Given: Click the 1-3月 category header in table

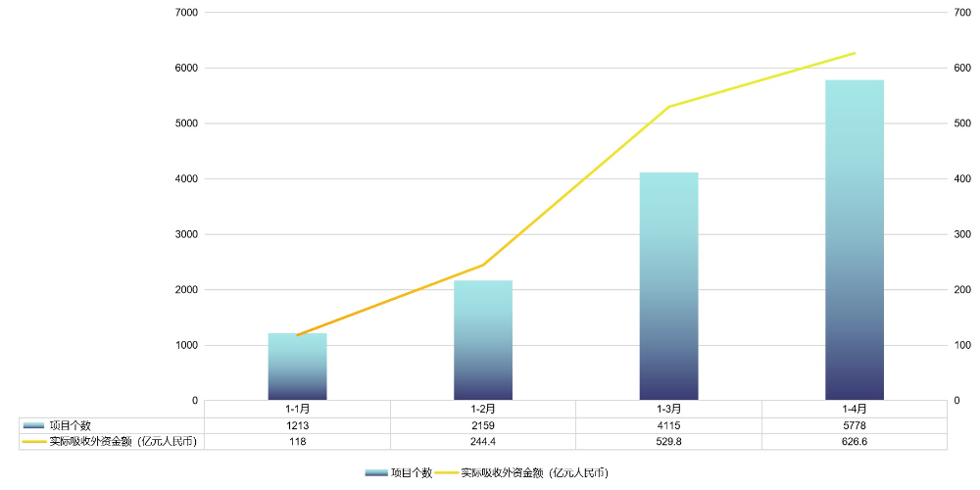Looking at the screenshot, I should point(668,409).
